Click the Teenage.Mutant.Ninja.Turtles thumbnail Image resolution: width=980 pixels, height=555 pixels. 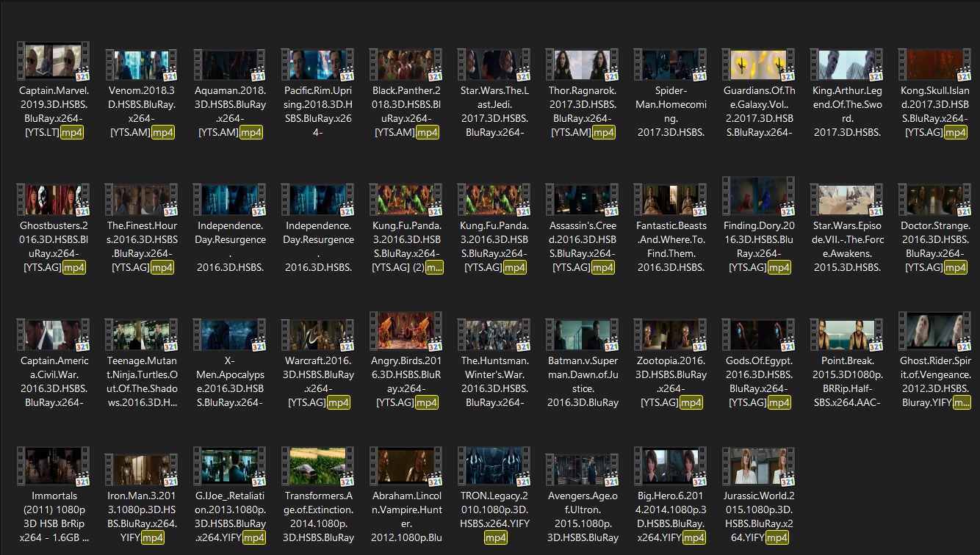coord(141,335)
